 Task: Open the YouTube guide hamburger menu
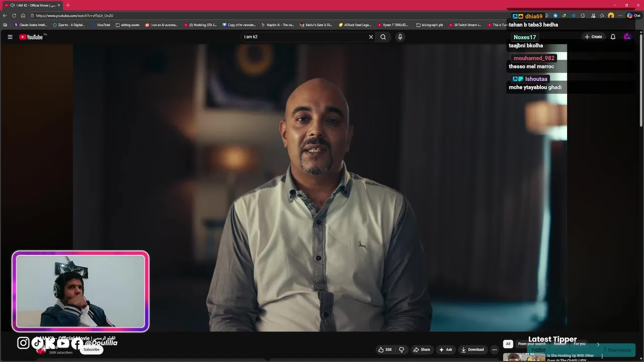pyautogui.click(x=10, y=37)
